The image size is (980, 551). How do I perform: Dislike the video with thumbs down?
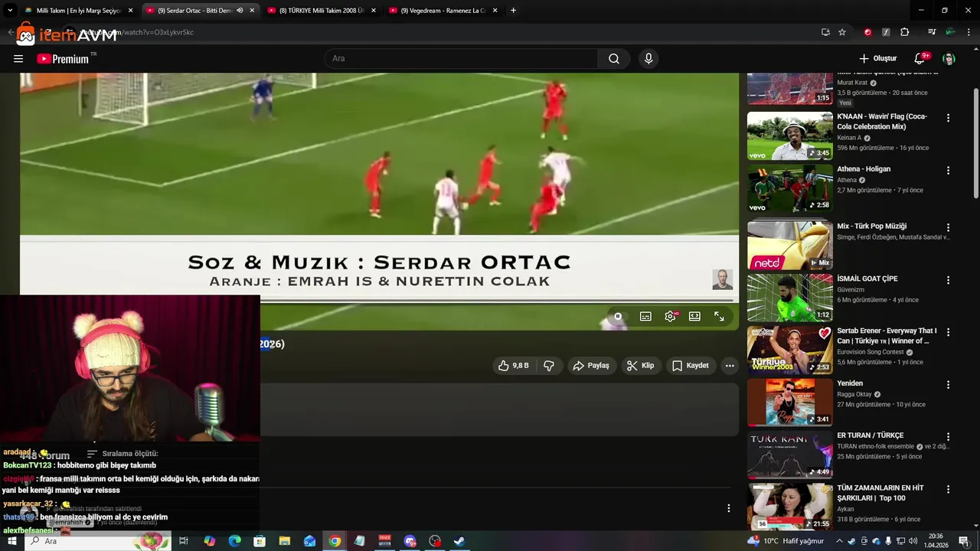pos(549,366)
